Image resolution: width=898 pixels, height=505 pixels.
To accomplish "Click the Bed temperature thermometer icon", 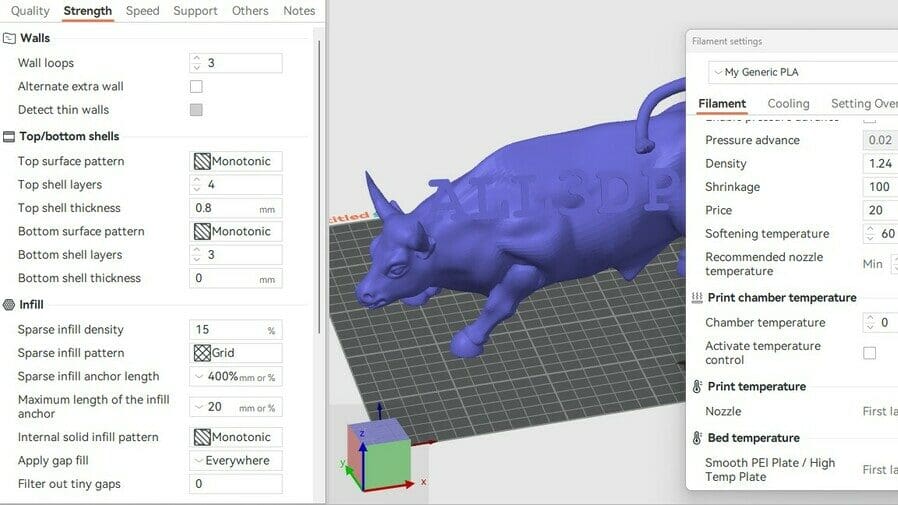I will (x=697, y=438).
